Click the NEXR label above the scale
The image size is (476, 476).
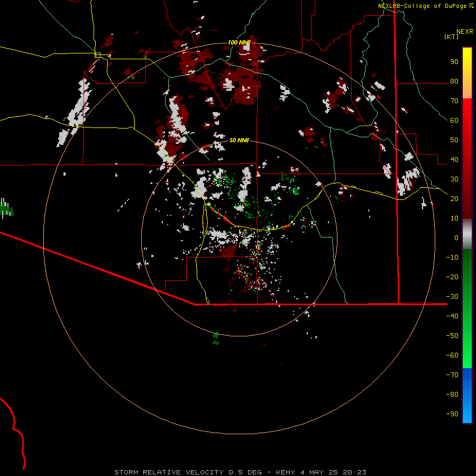(465, 32)
